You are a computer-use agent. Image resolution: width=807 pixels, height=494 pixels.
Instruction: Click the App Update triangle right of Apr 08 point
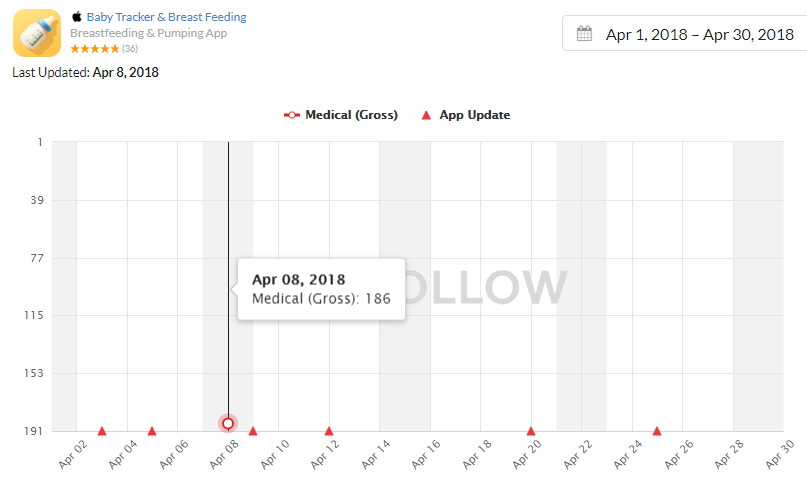coord(253,431)
